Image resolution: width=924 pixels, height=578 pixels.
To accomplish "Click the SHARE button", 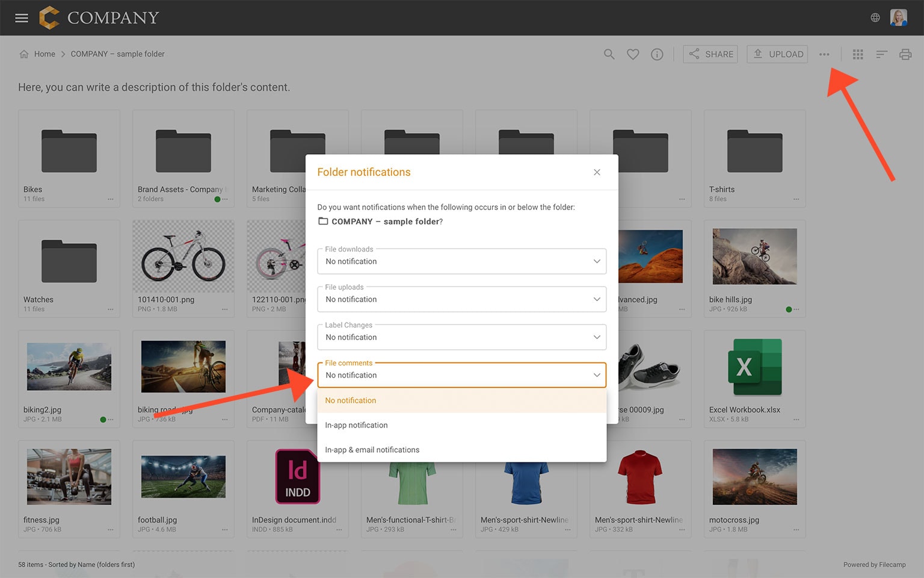I will pyautogui.click(x=710, y=54).
